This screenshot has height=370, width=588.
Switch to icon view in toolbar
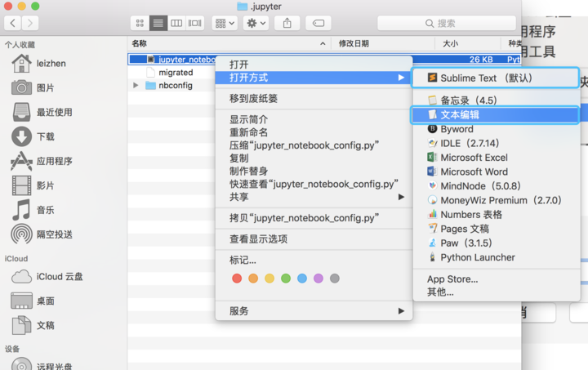click(140, 23)
